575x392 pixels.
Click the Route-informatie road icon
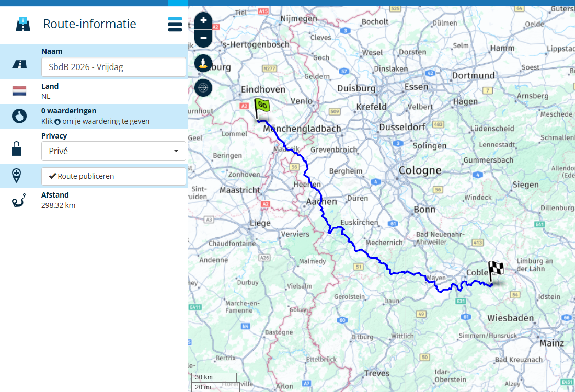[x=23, y=24]
